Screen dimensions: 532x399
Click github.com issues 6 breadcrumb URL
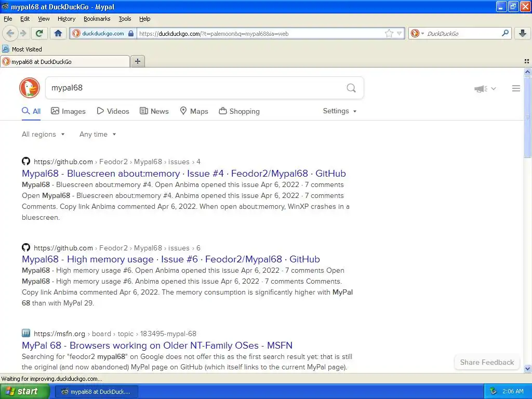(117, 248)
